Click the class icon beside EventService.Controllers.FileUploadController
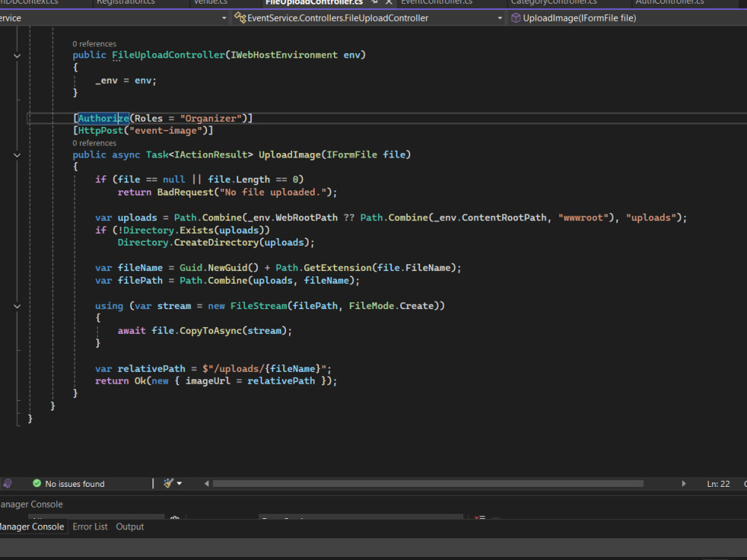This screenshot has width=747, height=560. [x=240, y=18]
